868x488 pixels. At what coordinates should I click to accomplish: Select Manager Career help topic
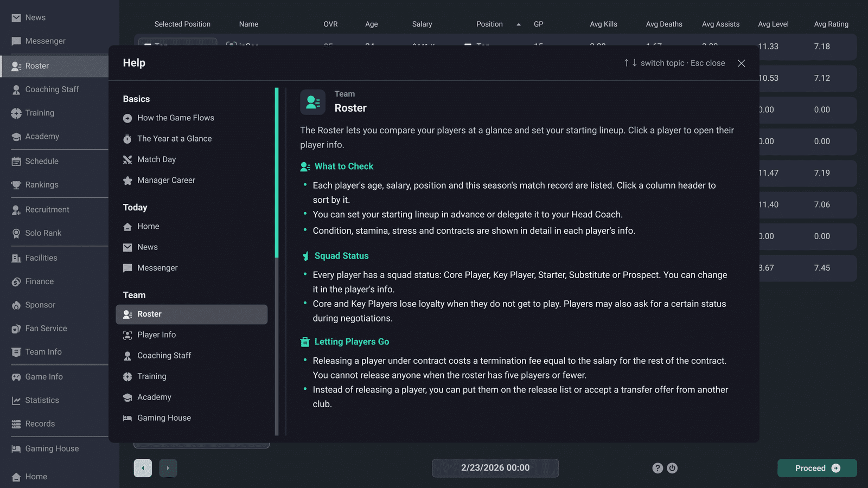click(x=192, y=181)
